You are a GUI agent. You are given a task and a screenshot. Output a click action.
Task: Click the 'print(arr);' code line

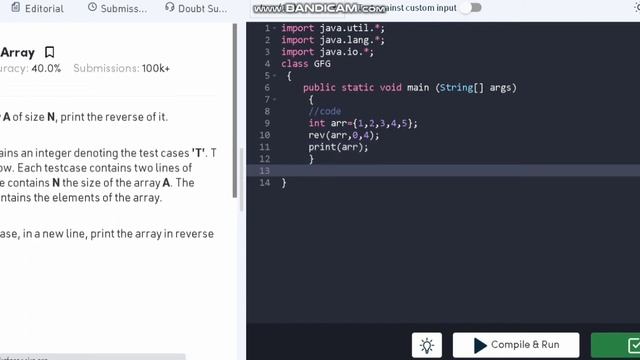click(x=338, y=147)
